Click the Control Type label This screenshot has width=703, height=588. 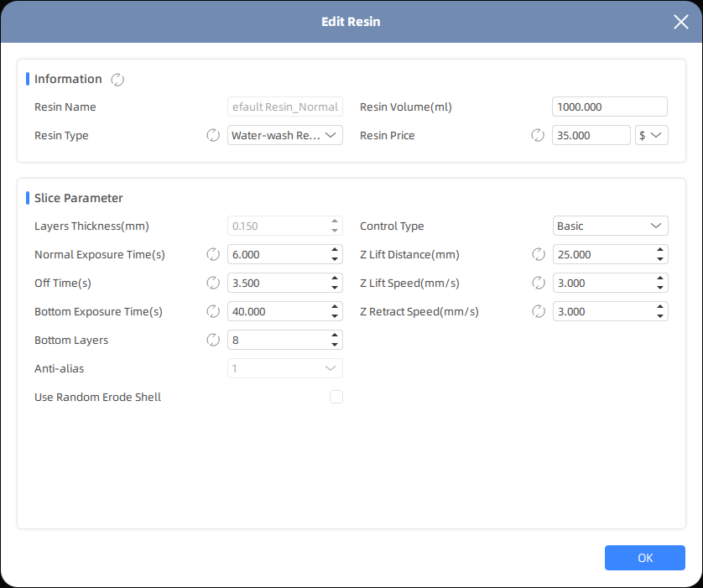click(392, 226)
